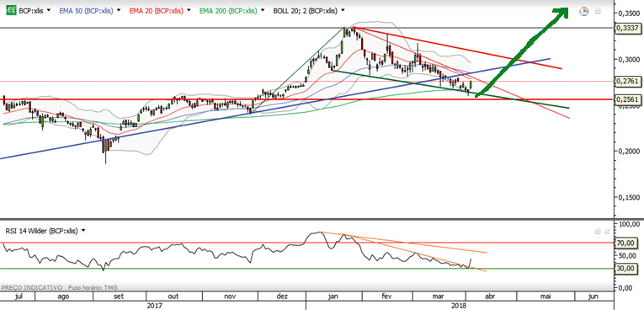Select the 2017 year on time axis
The width and height of the screenshot is (644, 310).
pyautogui.click(x=154, y=306)
